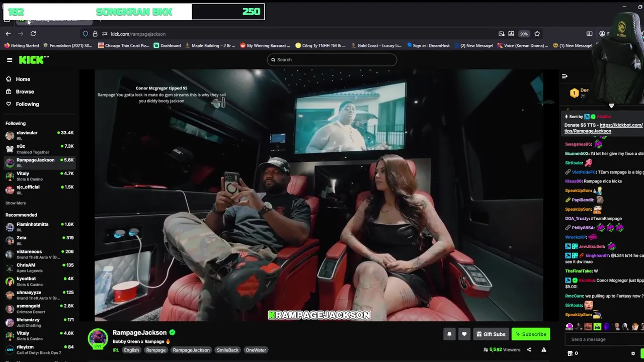Open My Winning Baccarat bookmark
The image size is (644, 362).
point(265,45)
